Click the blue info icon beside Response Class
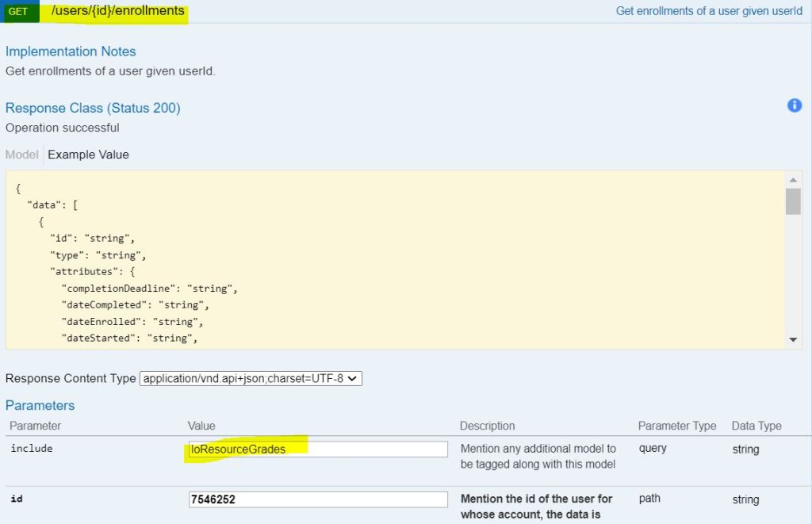This screenshot has height=524, width=812. [794, 105]
